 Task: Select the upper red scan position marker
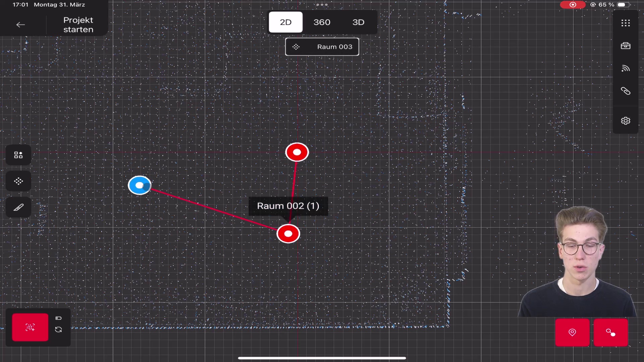click(297, 153)
